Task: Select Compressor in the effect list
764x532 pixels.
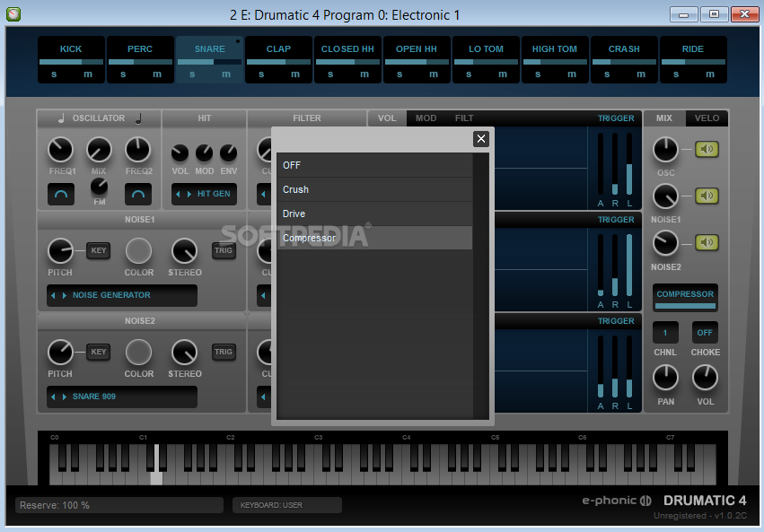Action: coord(374,238)
